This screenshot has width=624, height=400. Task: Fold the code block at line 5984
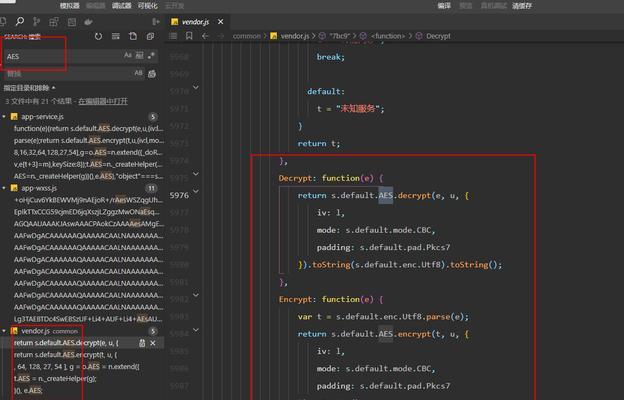[x=196, y=330]
